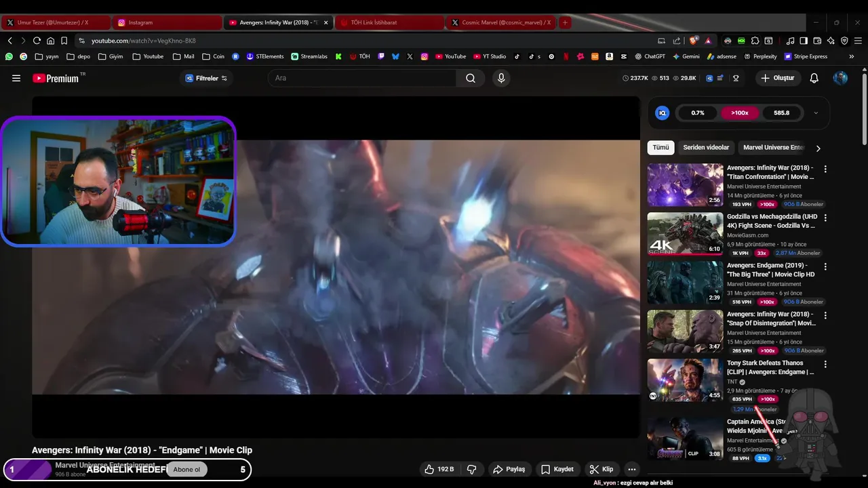Open more actions three-dot menu under video
The height and width of the screenshot is (488, 868).
pos(632,469)
